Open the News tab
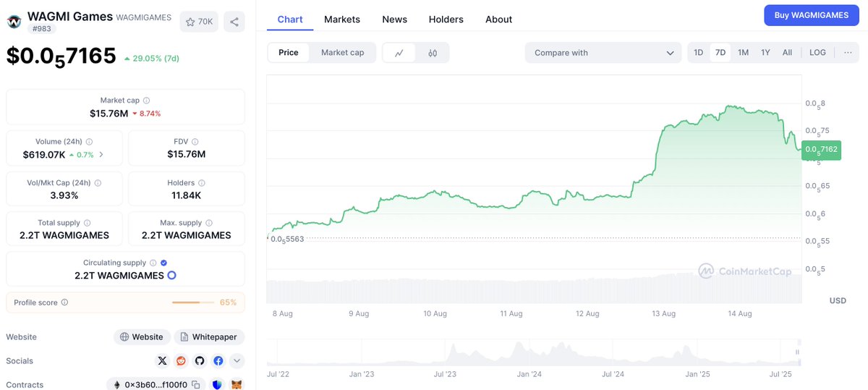The image size is (868, 390). (x=394, y=20)
